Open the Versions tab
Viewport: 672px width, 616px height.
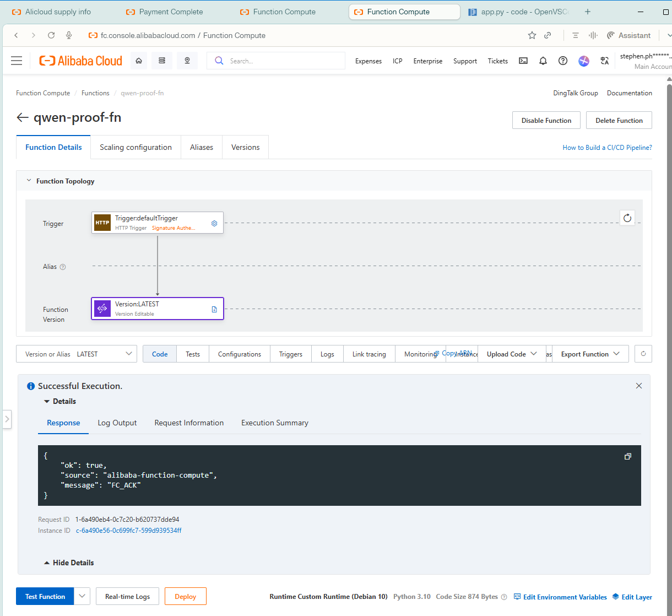(x=246, y=147)
